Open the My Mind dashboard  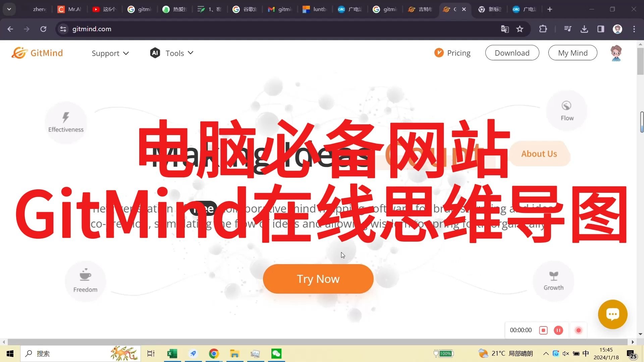[573, 53]
